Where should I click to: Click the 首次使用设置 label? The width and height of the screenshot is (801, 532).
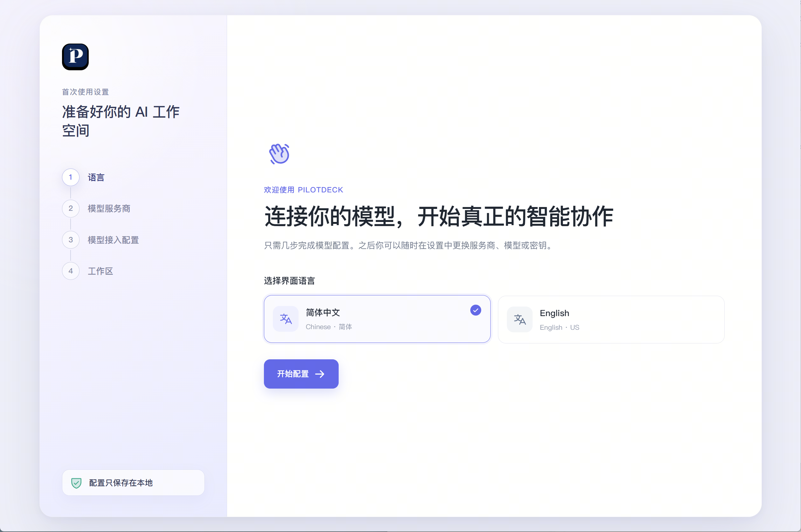point(86,92)
